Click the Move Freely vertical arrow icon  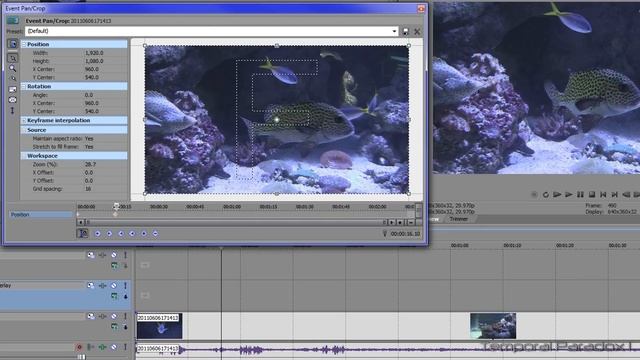(x=13, y=110)
